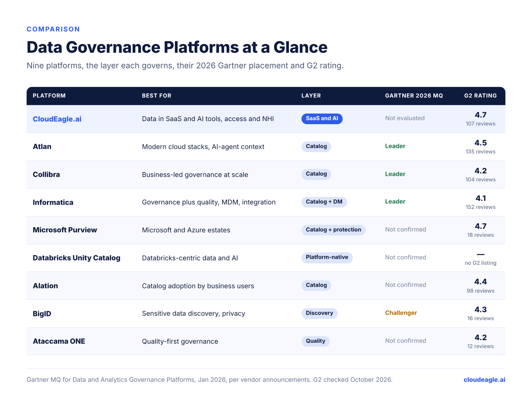
Task: Select the Atlan platform name
Action: tap(42, 147)
